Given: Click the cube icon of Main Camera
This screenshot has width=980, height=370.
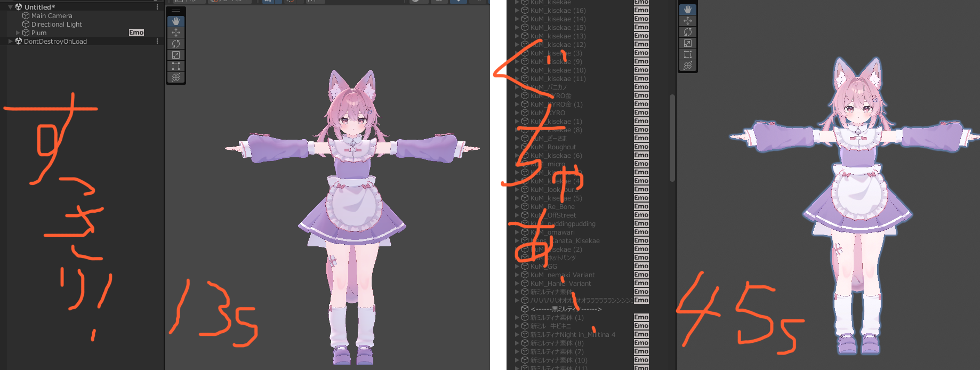Looking at the screenshot, I should tap(26, 16).
